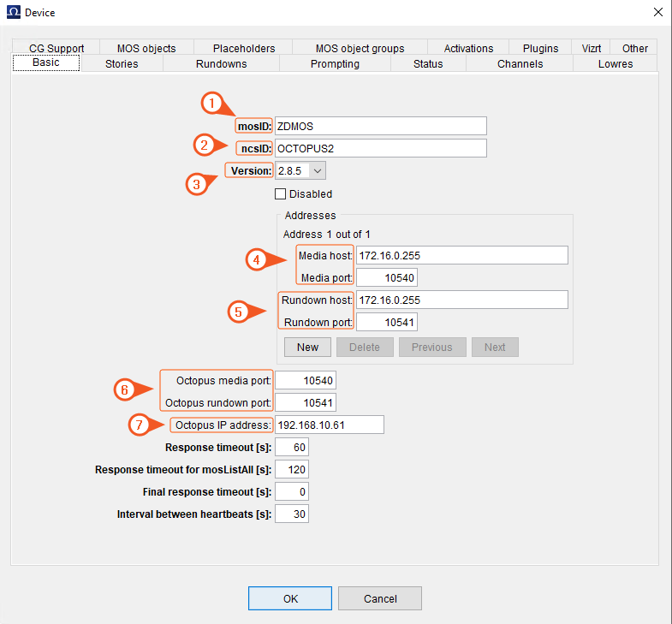Image resolution: width=672 pixels, height=624 pixels.
Task: Open the Channels tab
Action: [x=520, y=64]
